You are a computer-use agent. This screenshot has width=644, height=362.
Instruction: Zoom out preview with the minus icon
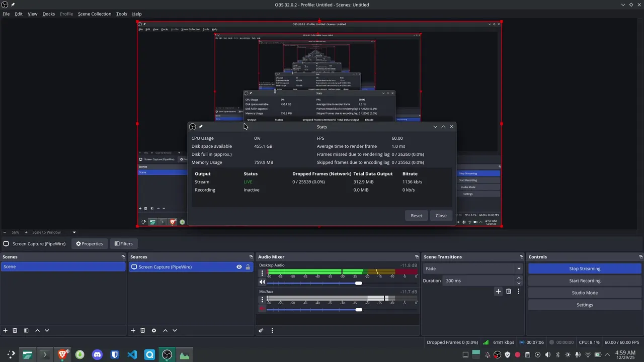pyautogui.click(x=5, y=232)
